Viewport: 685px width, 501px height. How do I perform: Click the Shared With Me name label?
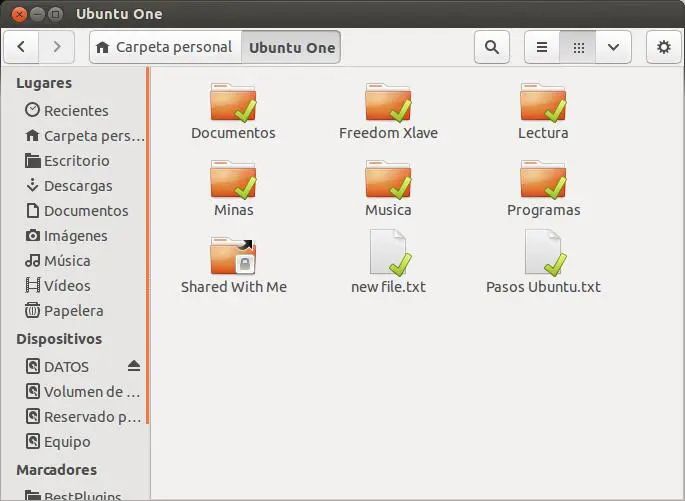click(x=234, y=287)
